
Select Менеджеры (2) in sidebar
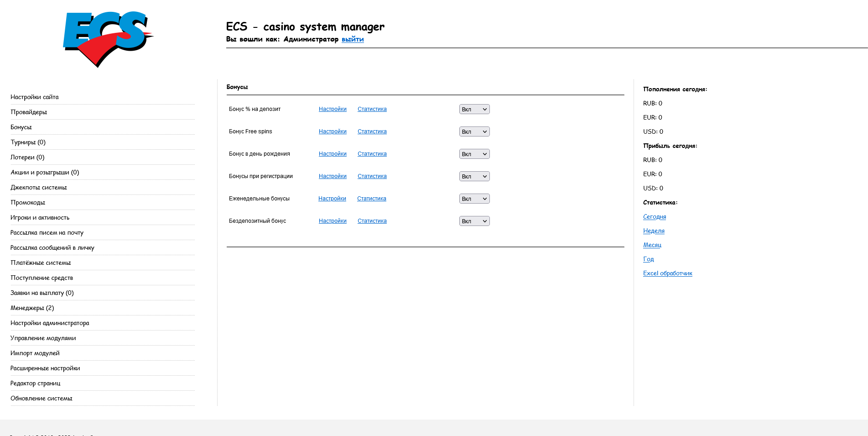32,308
